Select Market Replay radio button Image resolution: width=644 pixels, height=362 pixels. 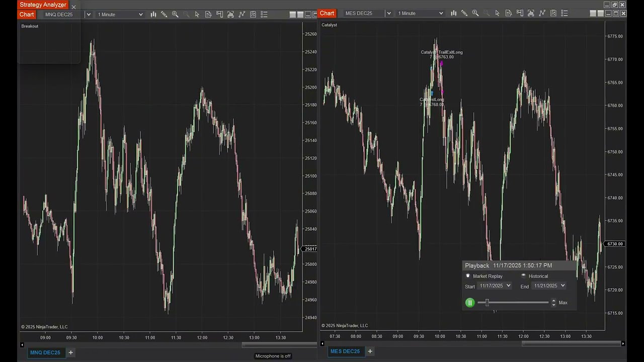[x=468, y=276]
